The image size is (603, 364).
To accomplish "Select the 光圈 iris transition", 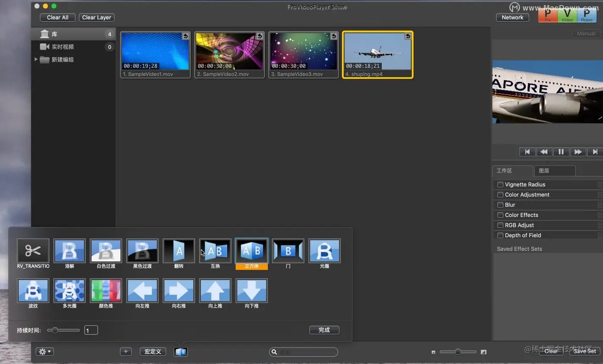I will point(325,250).
